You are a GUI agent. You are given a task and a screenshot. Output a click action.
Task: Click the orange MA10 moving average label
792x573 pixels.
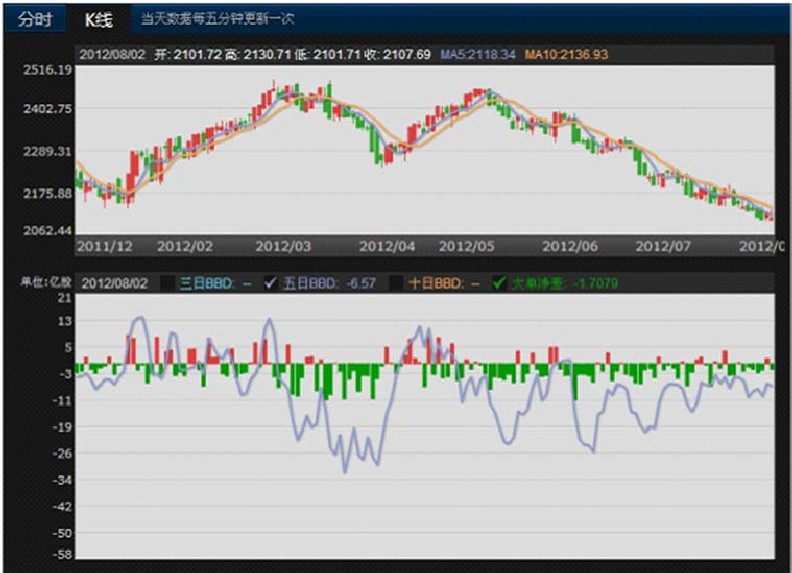tap(565, 54)
